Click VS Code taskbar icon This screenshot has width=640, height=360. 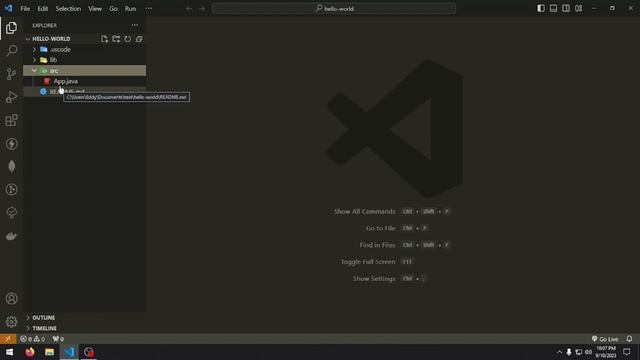click(x=69, y=352)
